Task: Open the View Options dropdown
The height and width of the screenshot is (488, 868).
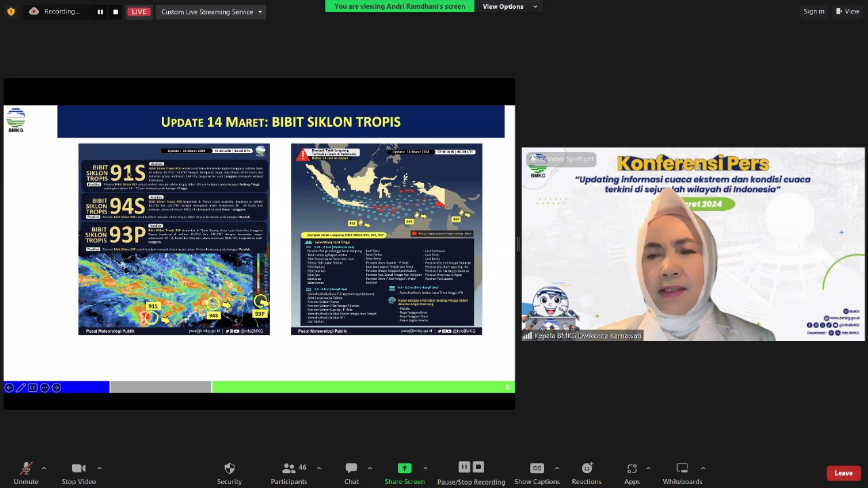Action: [510, 6]
